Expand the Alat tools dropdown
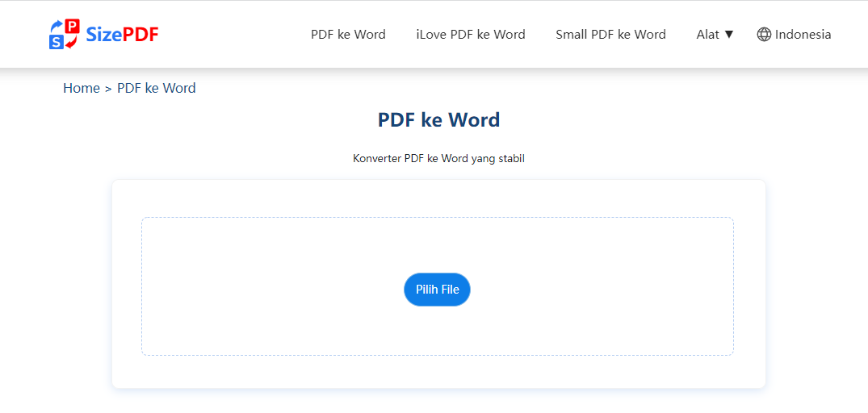868x413 pixels. pyautogui.click(x=715, y=34)
